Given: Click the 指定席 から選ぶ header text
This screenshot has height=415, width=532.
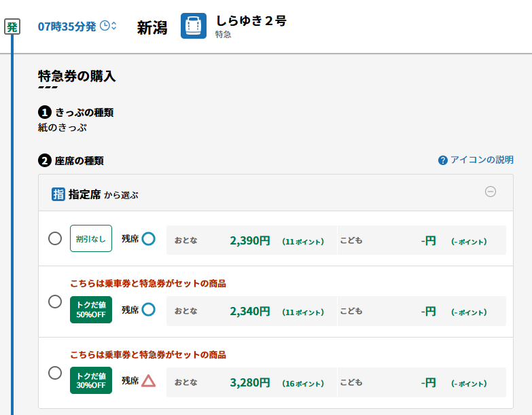Looking at the screenshot, I should (103, 194).
